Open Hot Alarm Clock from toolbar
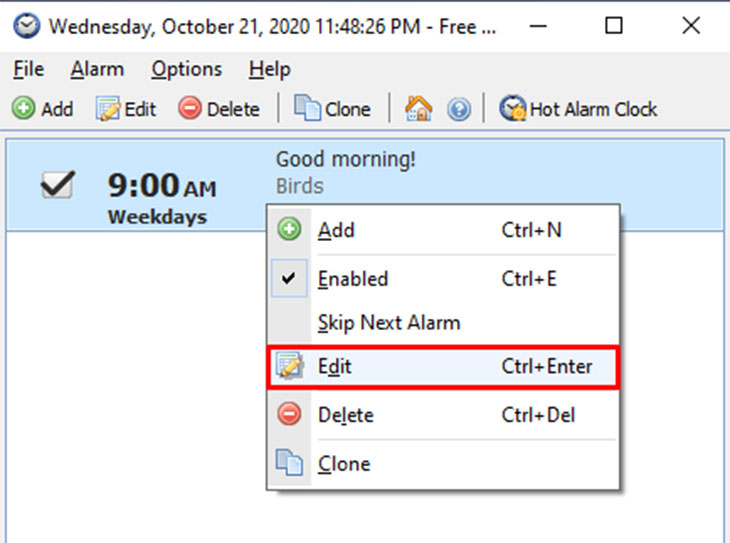The image size is (730, 543). (579, 109)
